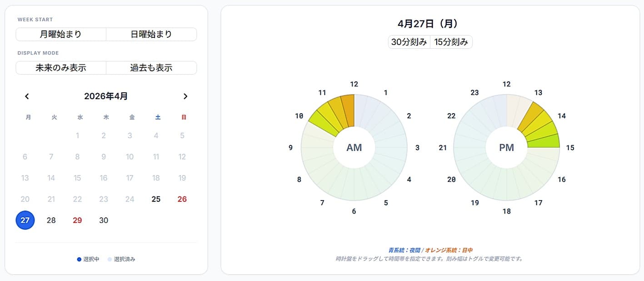Choose April 30 date cell

click(x=104, y=221)
